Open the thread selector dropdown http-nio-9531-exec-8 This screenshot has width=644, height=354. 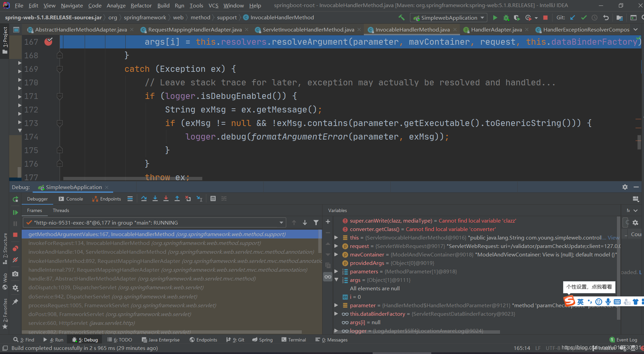[154, 223]
